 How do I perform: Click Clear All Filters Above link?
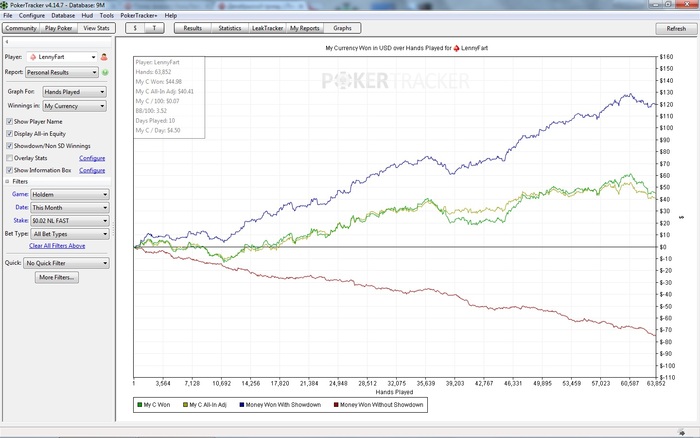pyautogui.click(x=57, y=246)
